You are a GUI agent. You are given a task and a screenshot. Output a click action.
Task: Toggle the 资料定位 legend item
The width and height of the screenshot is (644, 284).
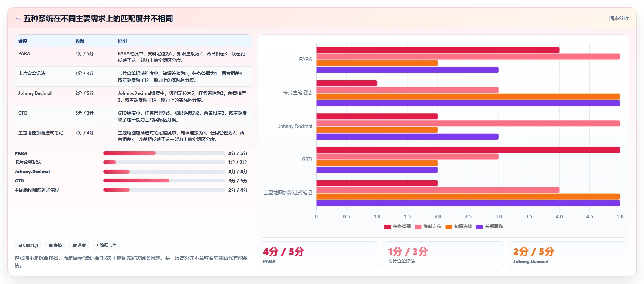pos(428,227)
